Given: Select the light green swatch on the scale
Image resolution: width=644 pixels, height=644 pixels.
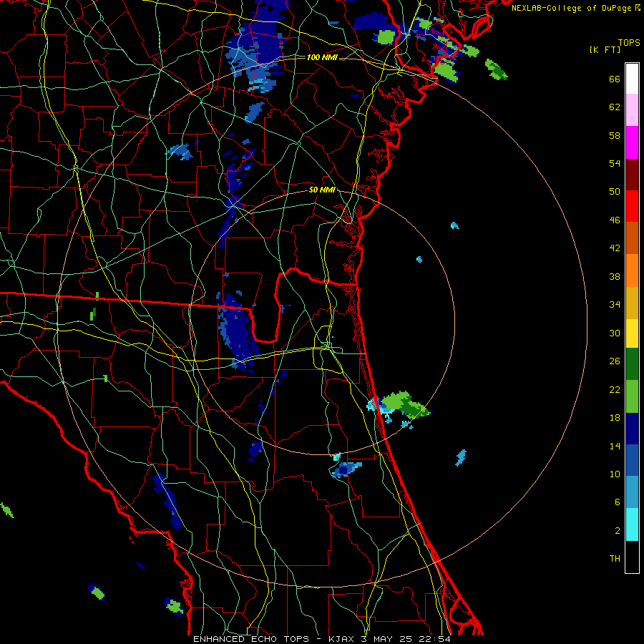Looking at the screenshot, I should pos(632,396).
